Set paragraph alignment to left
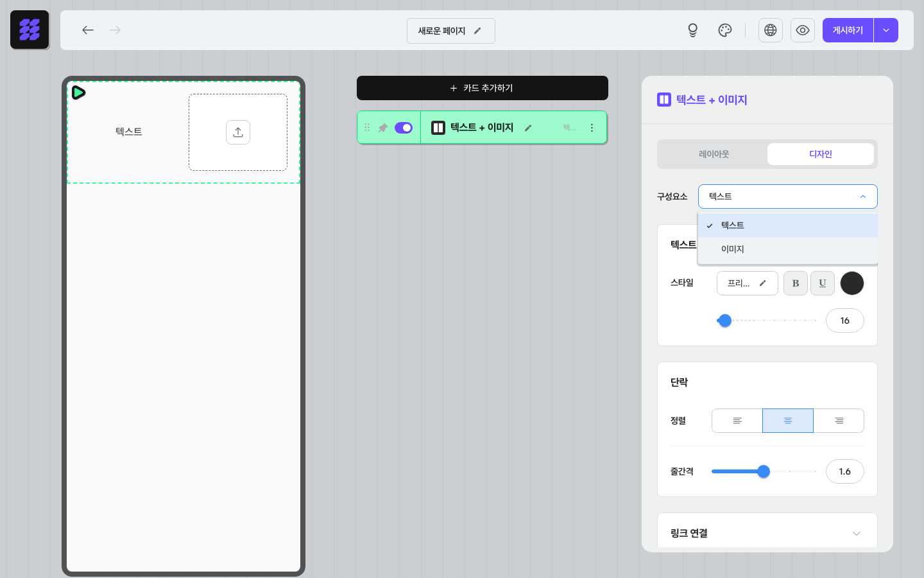Viewport: 924px width, 578px height. (737, 421)
